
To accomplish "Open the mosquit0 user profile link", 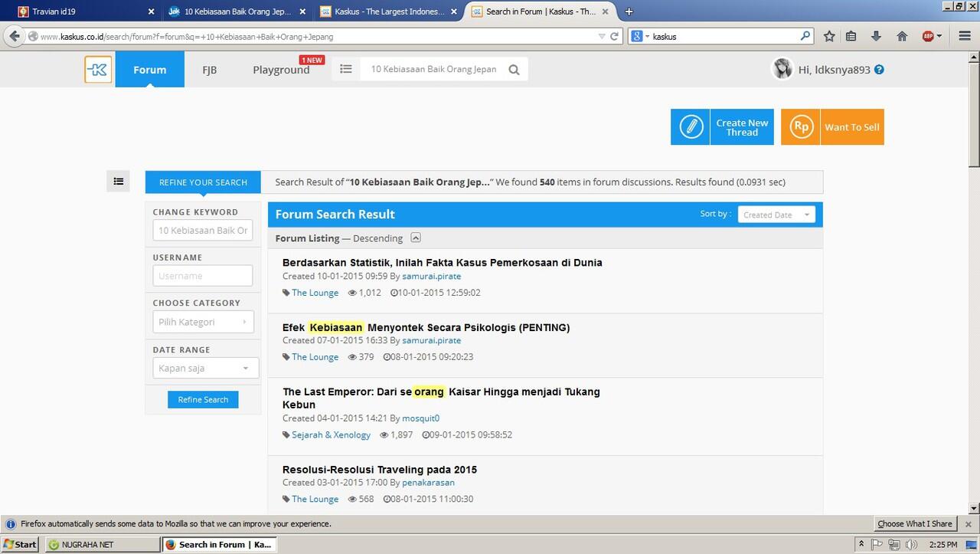I will [420, 418].
